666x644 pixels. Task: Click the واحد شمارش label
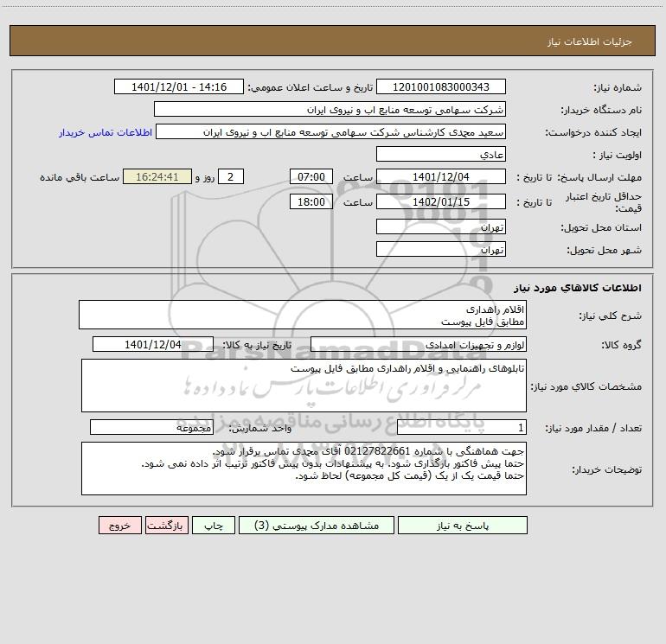coord(260,429)
